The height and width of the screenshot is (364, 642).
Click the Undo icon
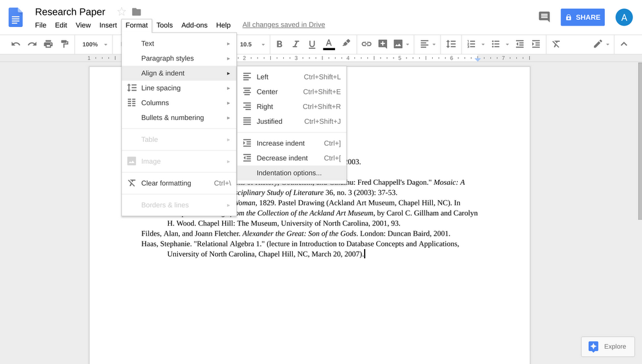(15, 44)
